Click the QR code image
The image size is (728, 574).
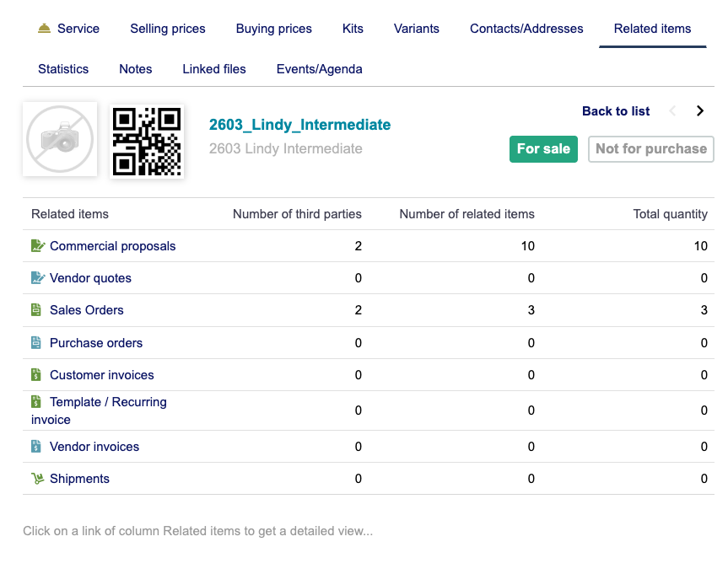pos(147,141)
